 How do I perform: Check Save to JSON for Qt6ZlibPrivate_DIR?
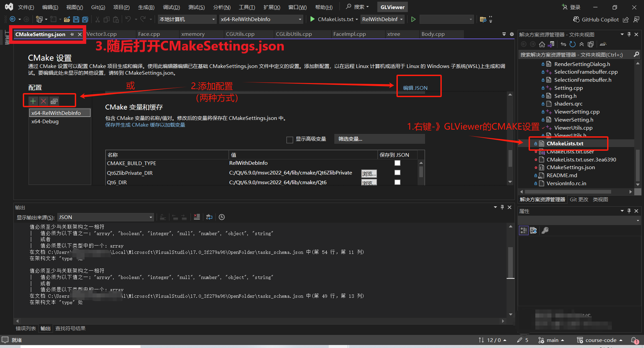[x=397, y=172]
